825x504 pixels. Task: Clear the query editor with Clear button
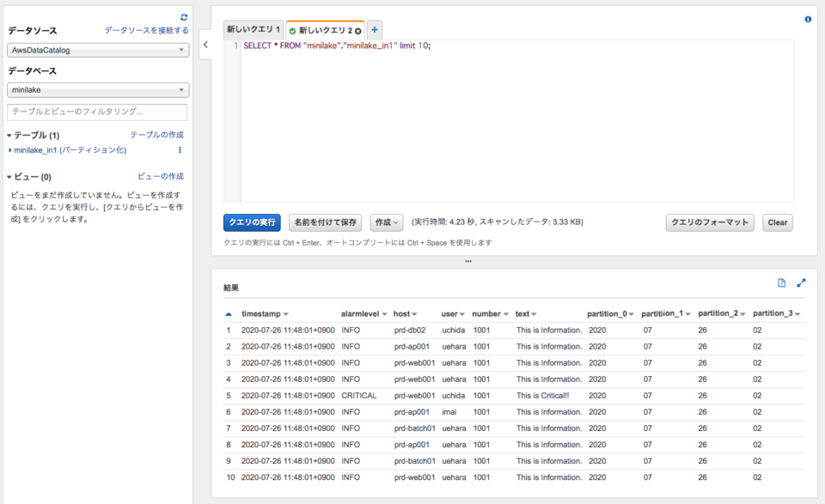(x=777, y=222)
